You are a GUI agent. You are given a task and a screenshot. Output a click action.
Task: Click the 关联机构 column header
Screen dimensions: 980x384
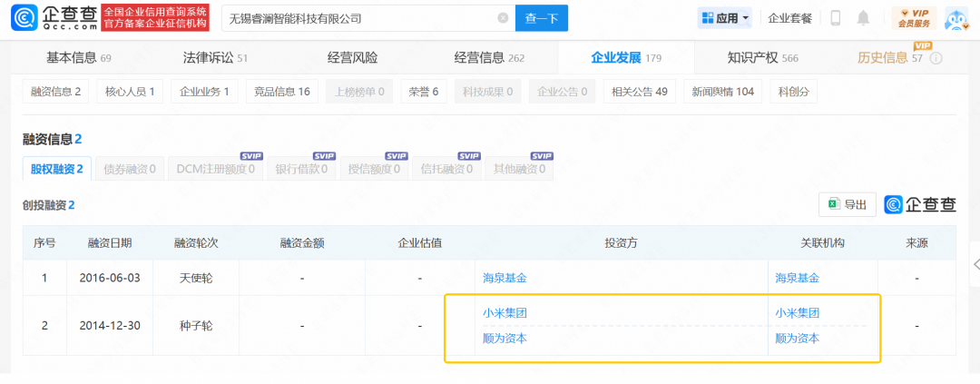coord(823,242)
